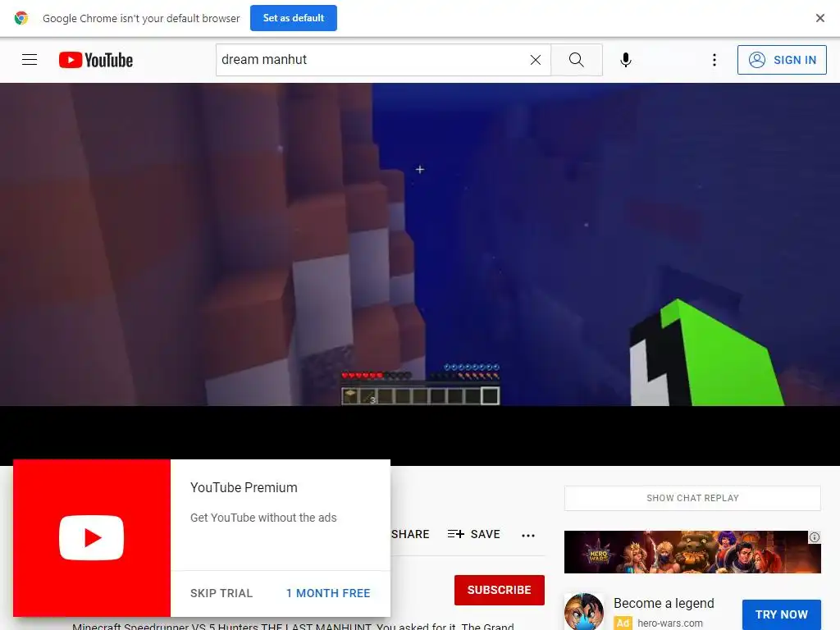Click the YouTube Premium popup heading
Image resolution: width=840 pixels, height=630 pixels.
pyautogui.click(x=244, y=487)
